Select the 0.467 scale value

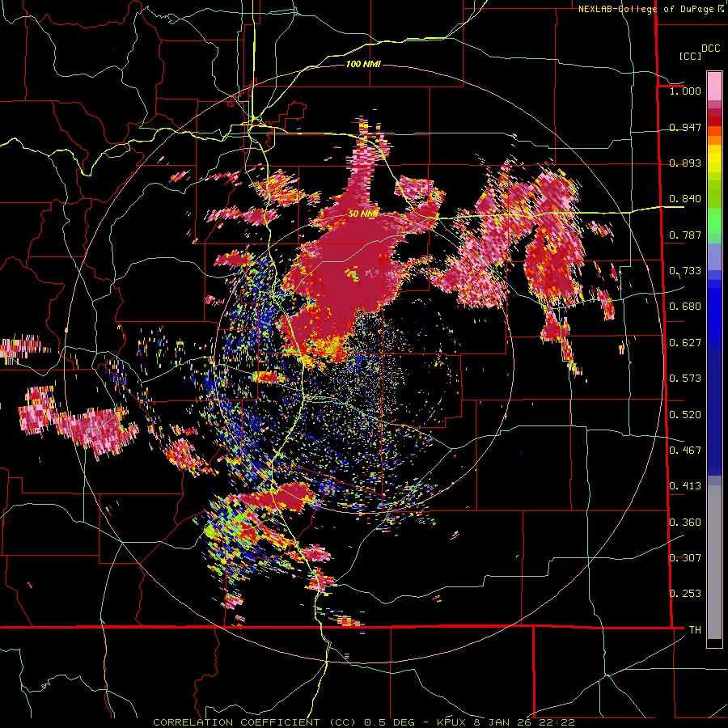(685, 451)
